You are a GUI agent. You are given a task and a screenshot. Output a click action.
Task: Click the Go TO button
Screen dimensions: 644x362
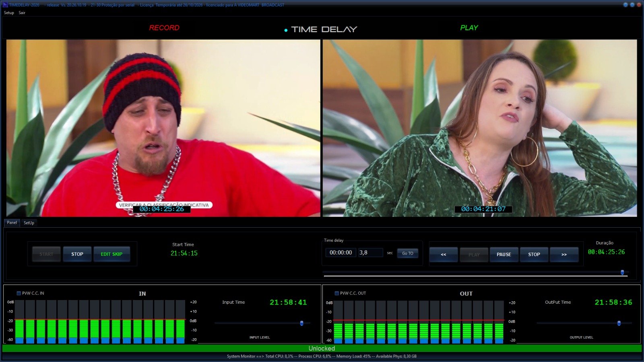tap(408, 253)
